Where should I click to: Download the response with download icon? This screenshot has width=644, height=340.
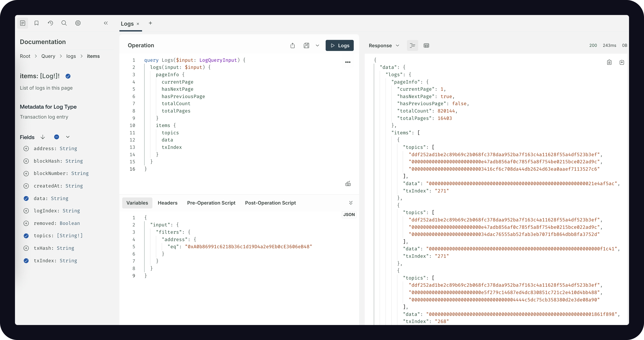[622, 62]
